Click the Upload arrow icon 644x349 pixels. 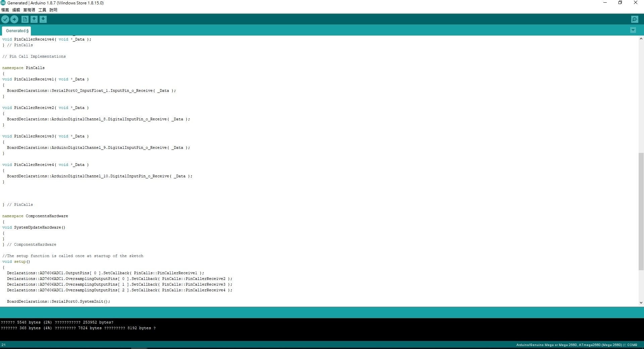(x=14, y=19)
